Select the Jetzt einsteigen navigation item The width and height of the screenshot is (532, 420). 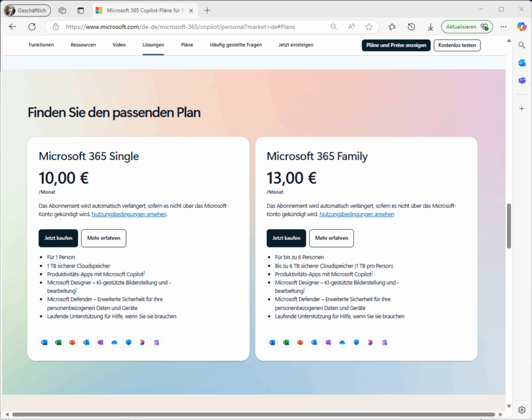[296, 45]
